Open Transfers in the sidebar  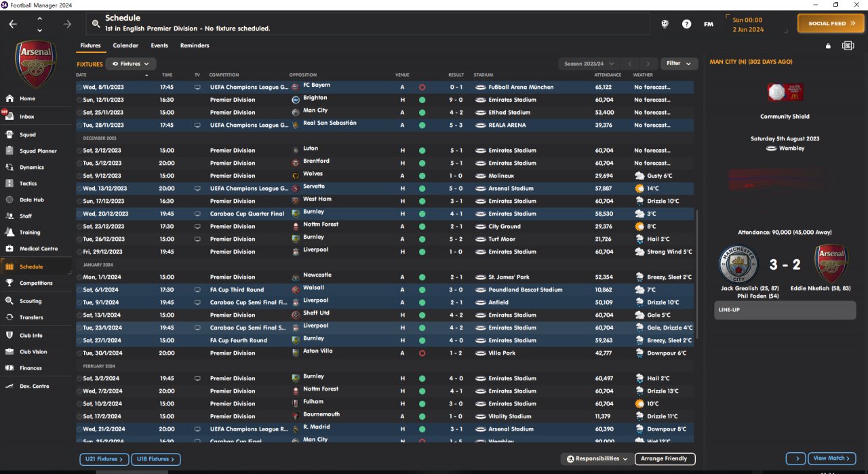pyautogui.click(x=31, y=317)
